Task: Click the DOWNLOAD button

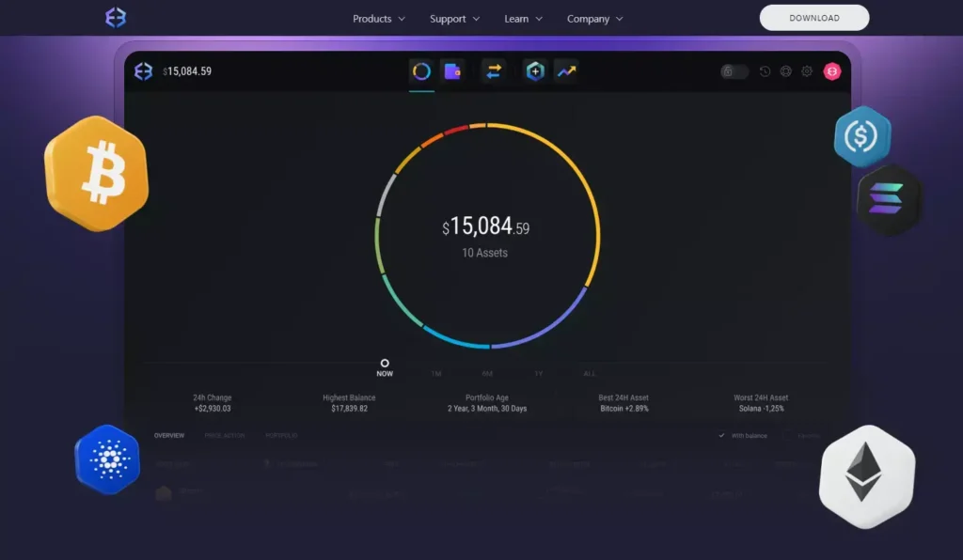Action: point(813,18)
